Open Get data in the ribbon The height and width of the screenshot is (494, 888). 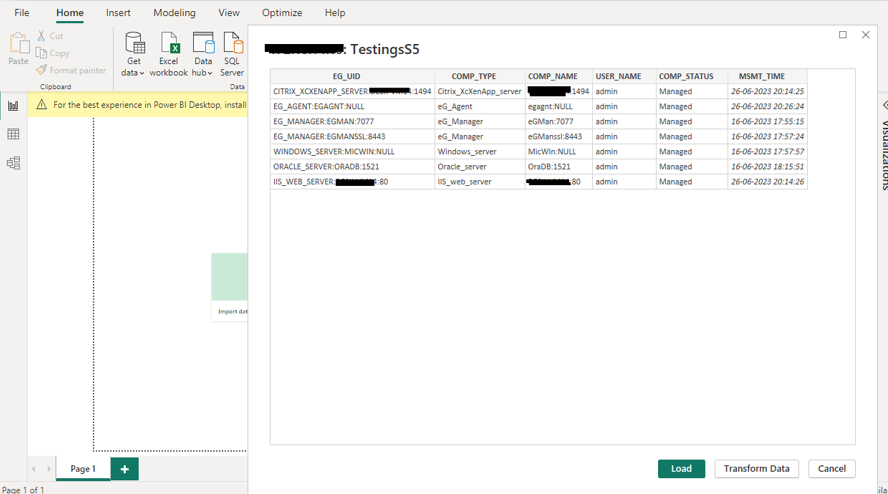tap(134, 54)
